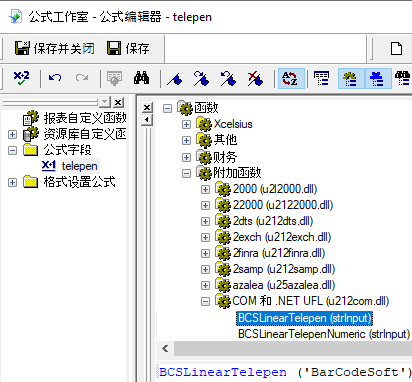Click the 报表自定义函数 gear icon
The height and width of the screenshot is (382, 412).
point(31,118)
